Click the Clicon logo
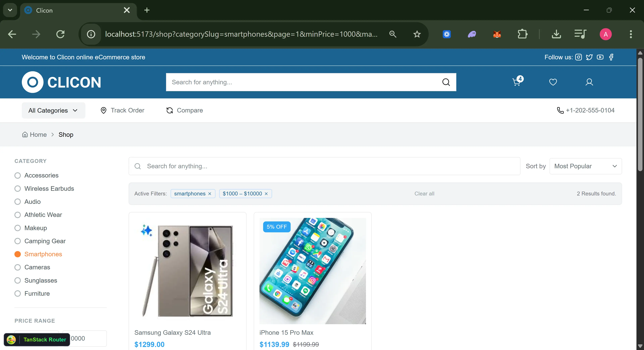The image size is (644, 350). [x=61, y=82]
